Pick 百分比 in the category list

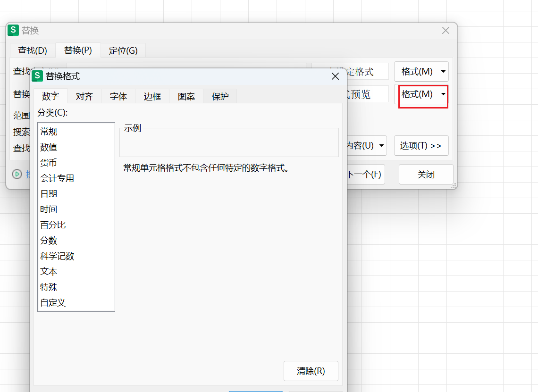click(53, 225)
